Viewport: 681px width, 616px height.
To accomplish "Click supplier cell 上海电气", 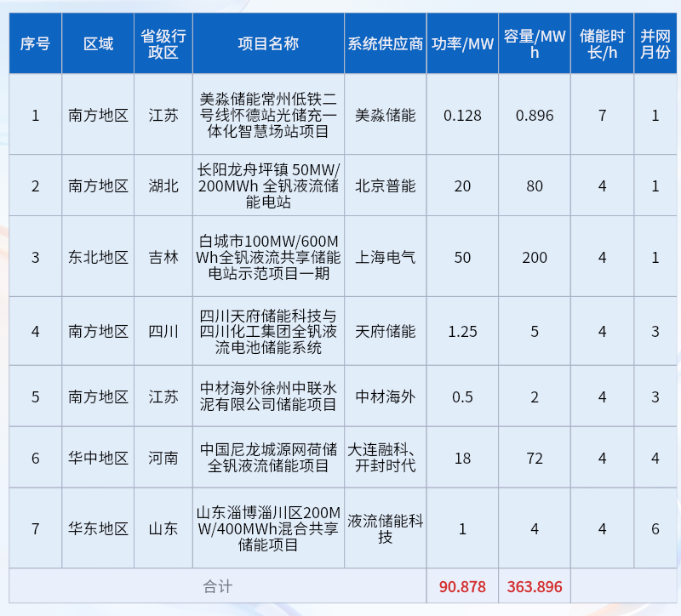I will [x=386, y=257].
